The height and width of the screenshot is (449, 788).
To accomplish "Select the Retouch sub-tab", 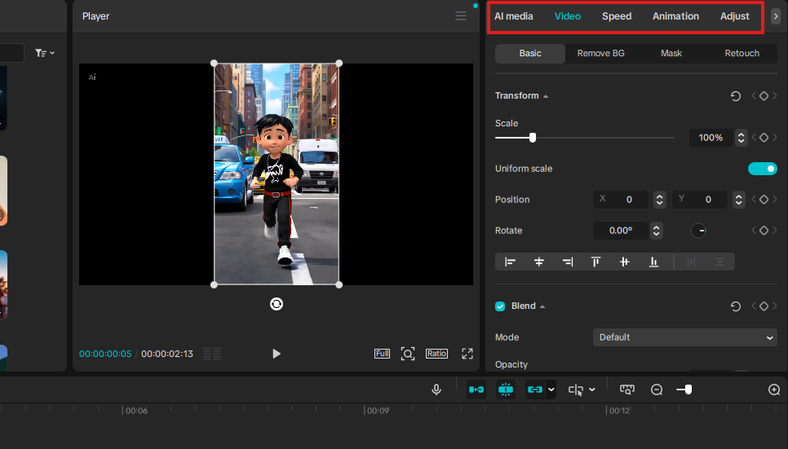I will coord(742,53).
